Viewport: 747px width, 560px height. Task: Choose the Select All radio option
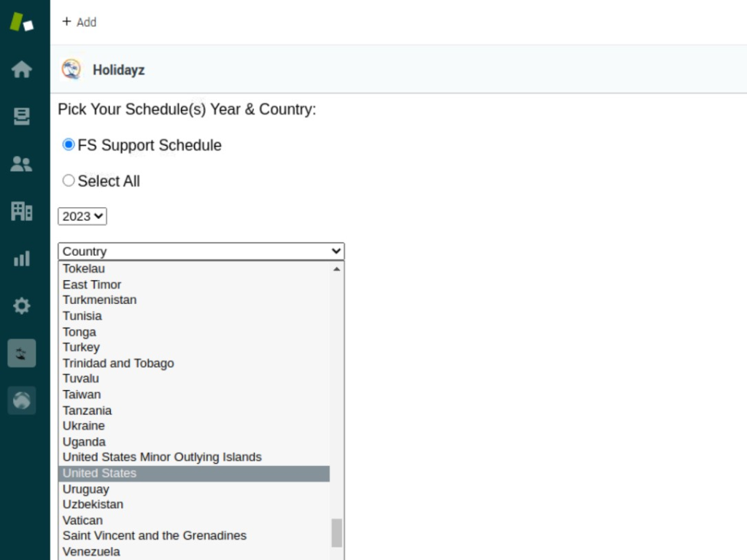pos(69,180)
